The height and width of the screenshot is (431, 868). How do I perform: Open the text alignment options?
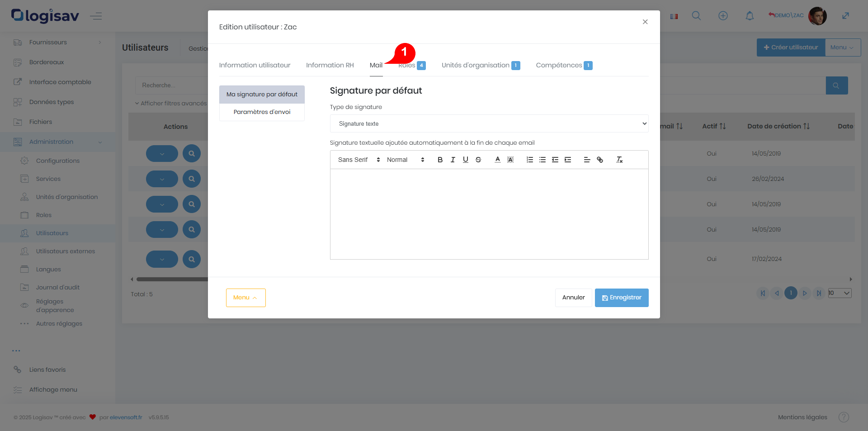587,160
